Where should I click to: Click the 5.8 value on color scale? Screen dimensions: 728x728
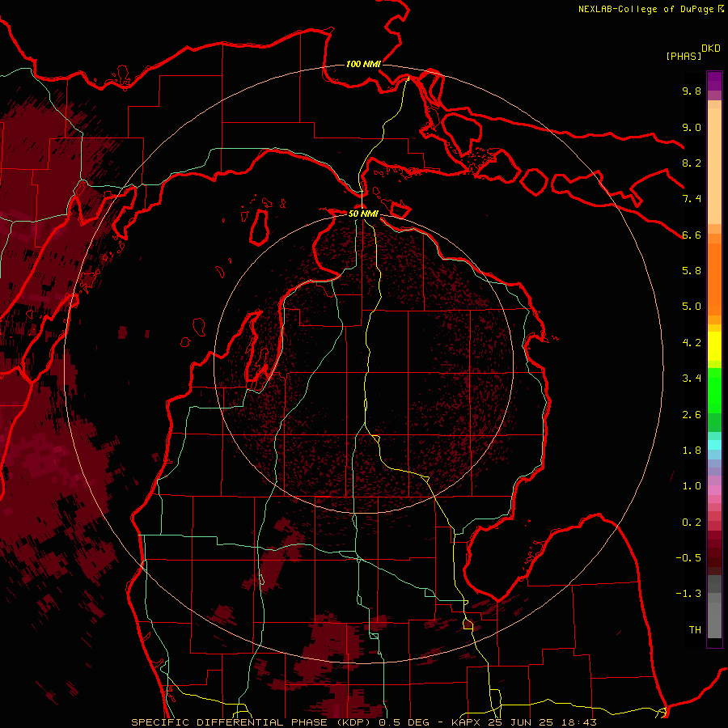coord(692,271)
